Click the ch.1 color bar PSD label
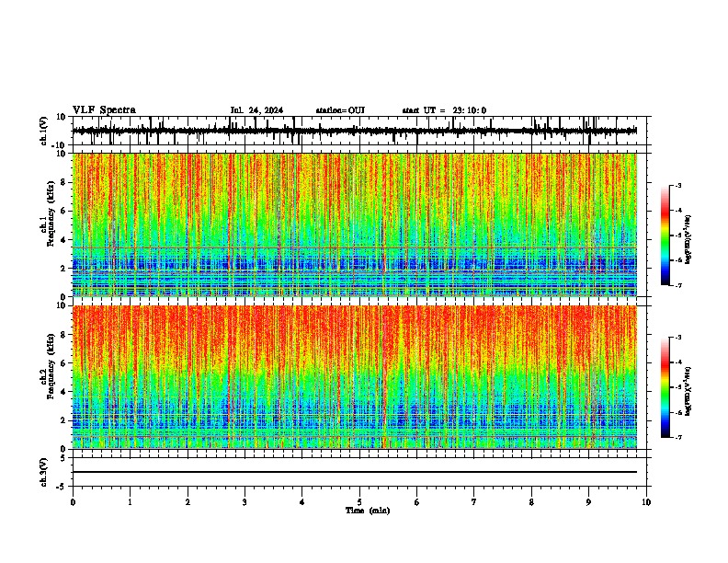The width and height of the screenshot is (728, 563). coord(688,240)
